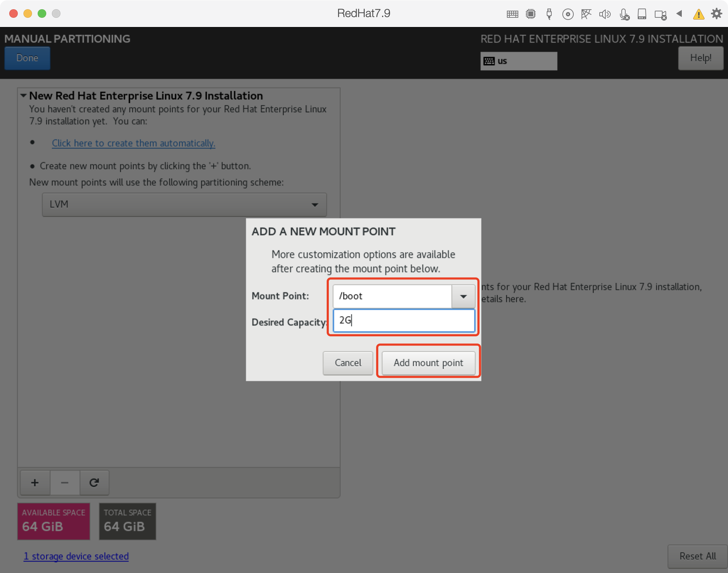Click the Desired Capacity input field
Image resolution: width=728 pixels, height=573 pixels.
point(404,321)
